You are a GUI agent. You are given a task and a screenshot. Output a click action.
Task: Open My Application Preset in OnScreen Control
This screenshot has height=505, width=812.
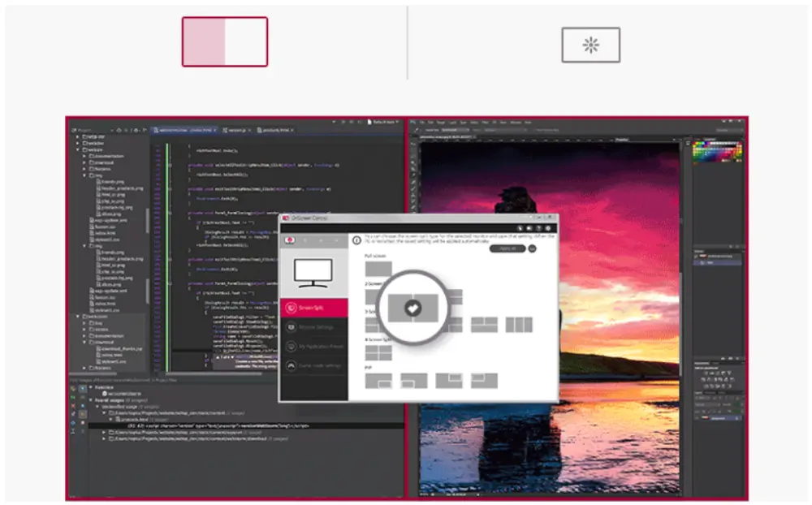(x=313, y=347)
